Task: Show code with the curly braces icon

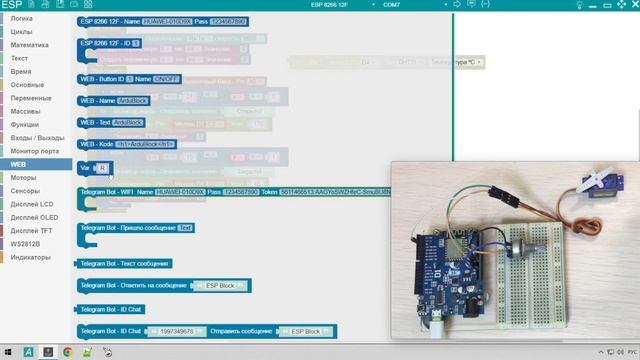Action: tap(485, 4)
